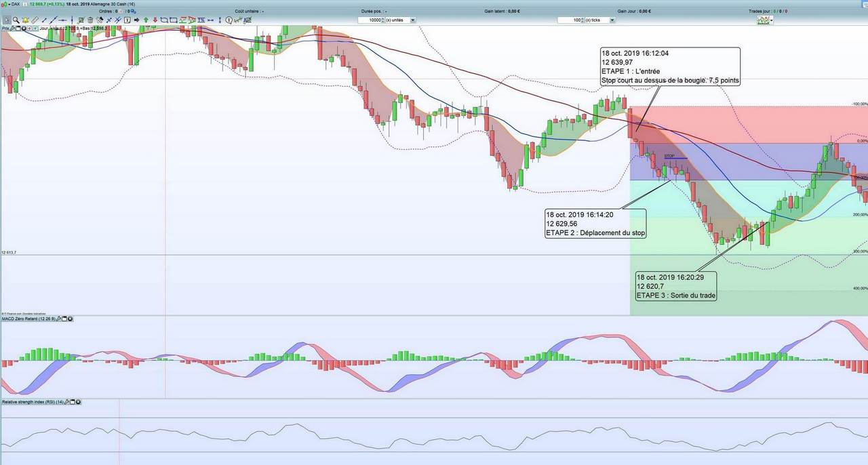The width and height of the screenshot is (868, 465).
Task: Click the 10000 quantity input field
Action: click(x=370, y=20)
